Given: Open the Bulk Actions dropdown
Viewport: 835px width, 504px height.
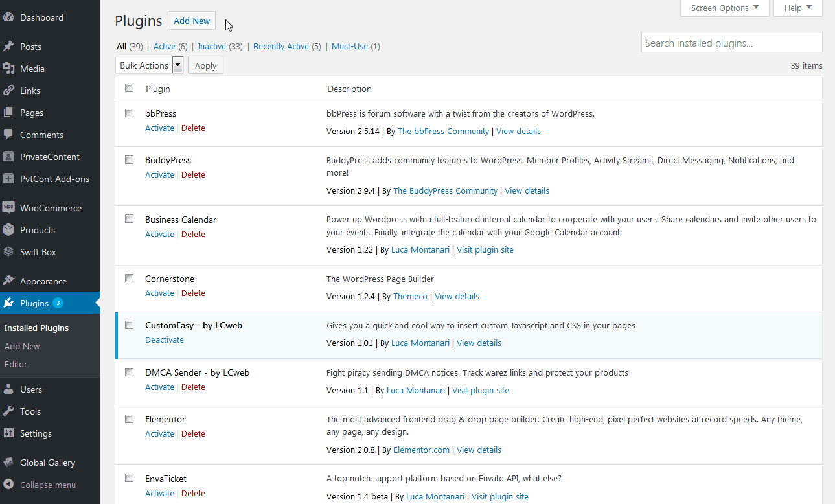Looking at the screenshot, I should [150, 65].
